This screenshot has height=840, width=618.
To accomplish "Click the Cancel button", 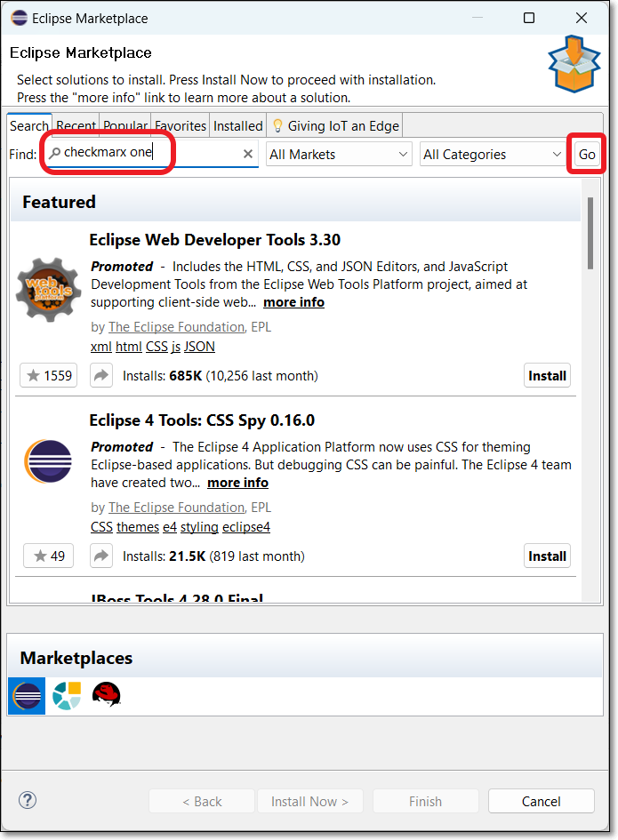I will coord(542,802).
